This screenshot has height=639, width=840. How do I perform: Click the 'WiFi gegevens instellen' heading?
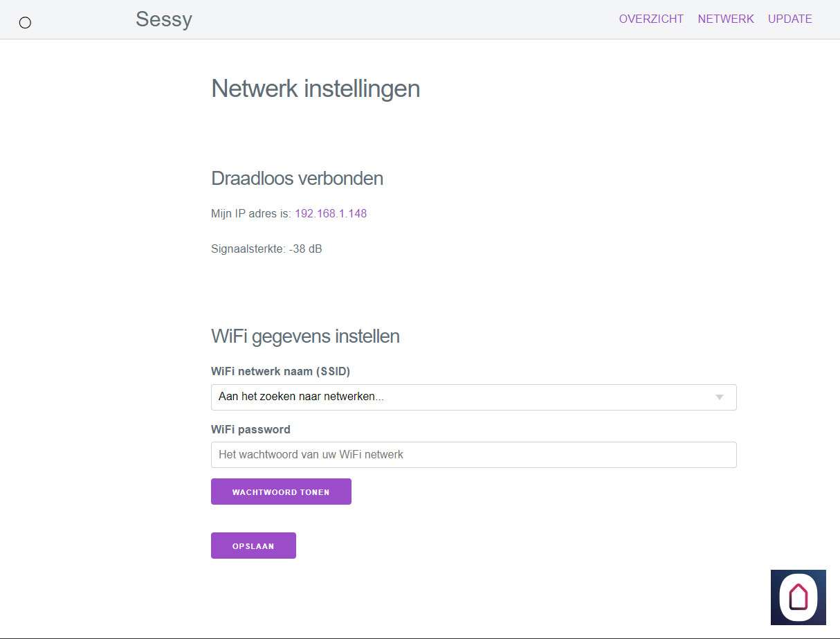tap(305, 336)
